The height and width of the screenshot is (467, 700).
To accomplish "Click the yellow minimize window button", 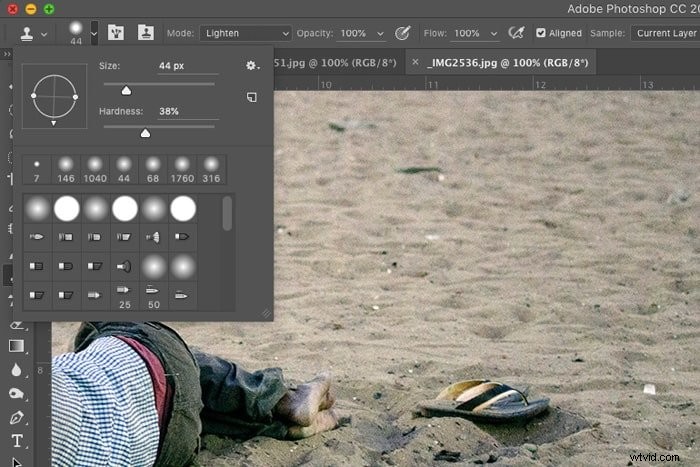I will coord(31,9).
